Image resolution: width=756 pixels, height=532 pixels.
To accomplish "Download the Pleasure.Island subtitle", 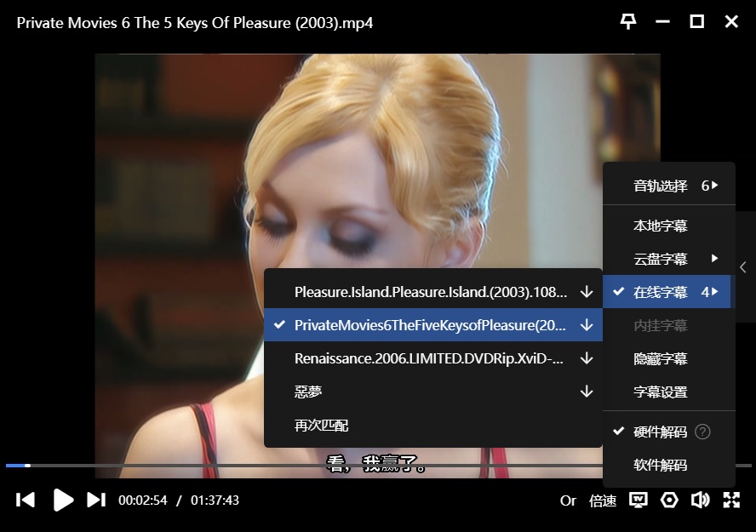I will click(586, 292).
